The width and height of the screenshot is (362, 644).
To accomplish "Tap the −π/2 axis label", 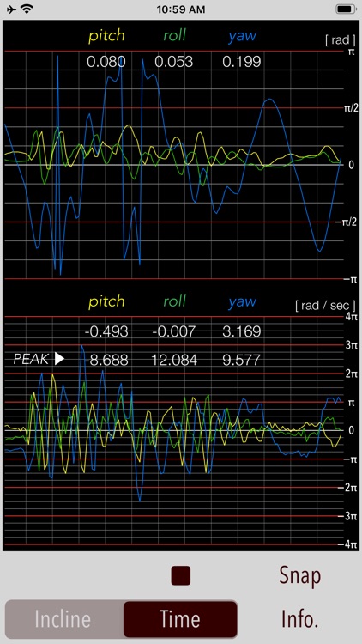I will (x=344, y=222).
